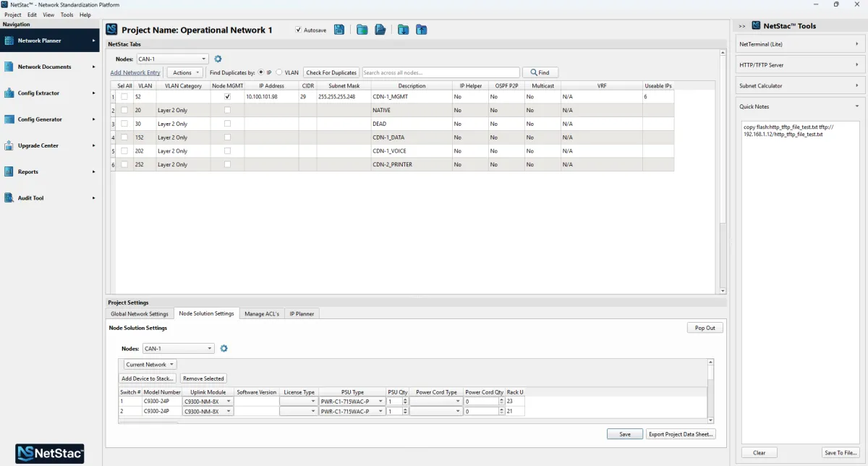The image size is (868, 466).
Task: Open the Audit Tool navigation icon
Action: pyautogui.click(x=9, y=198)
